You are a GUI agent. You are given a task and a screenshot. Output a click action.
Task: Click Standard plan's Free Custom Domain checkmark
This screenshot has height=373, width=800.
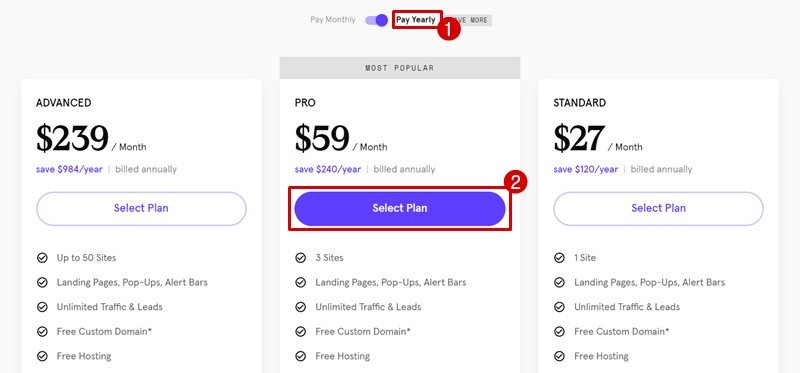point(559,332)
